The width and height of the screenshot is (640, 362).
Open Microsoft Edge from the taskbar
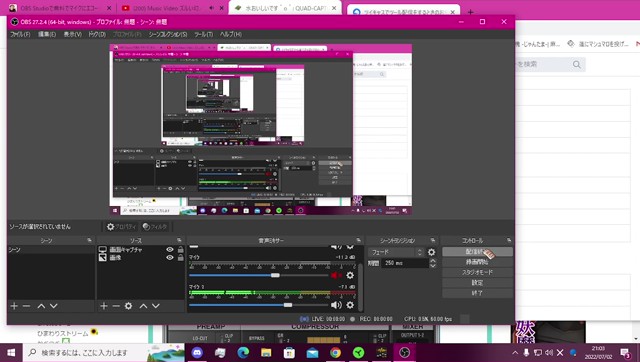point(243,352)
